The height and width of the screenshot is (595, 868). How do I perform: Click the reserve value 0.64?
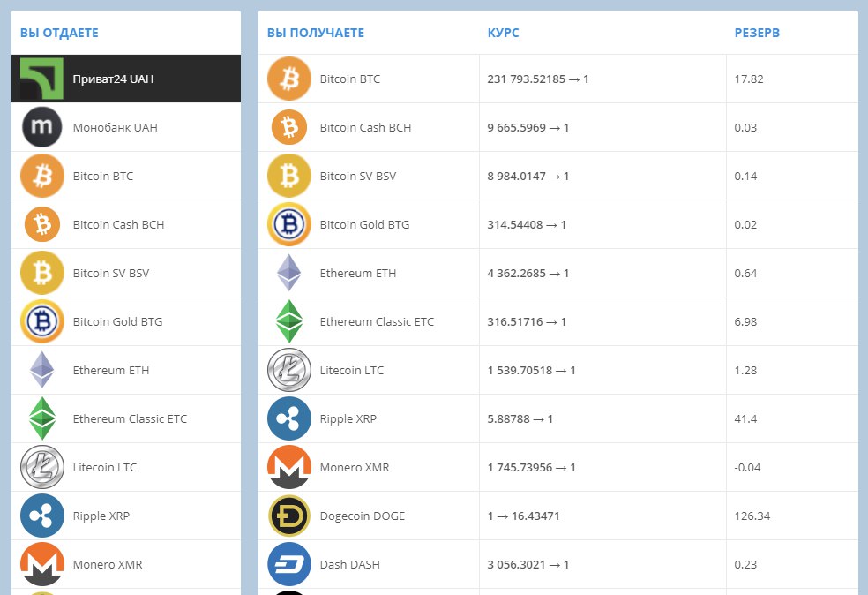pos(745,273)
